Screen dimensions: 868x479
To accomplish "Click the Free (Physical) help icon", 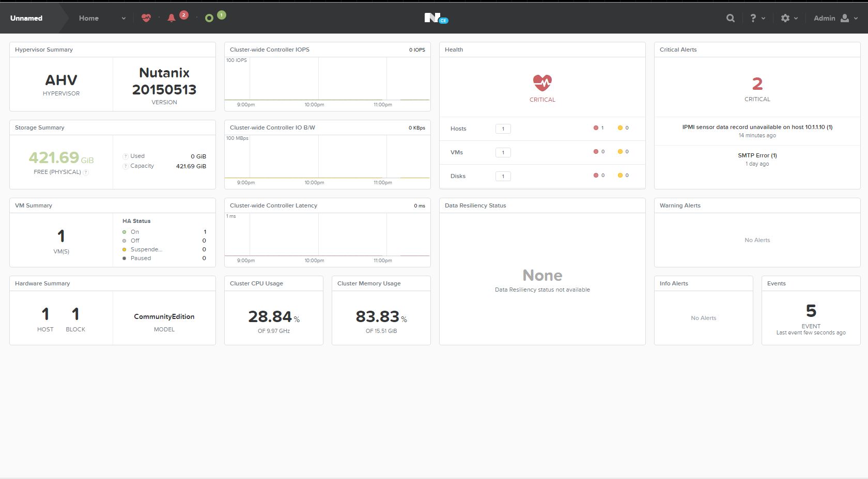I will 86,172.
